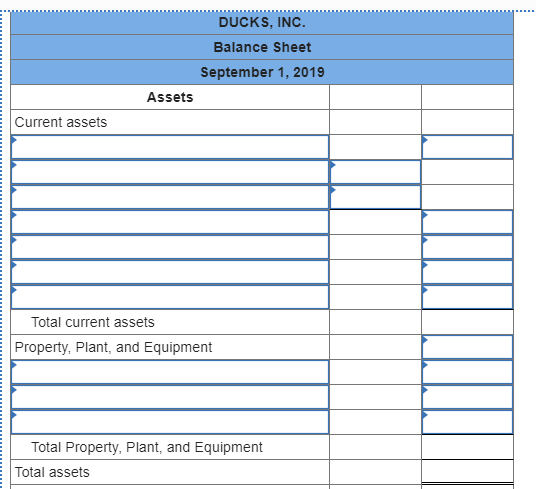Screen dimensions: 536x489
Task: Select amount field just above Total current assets
Action: click(467, 297)
